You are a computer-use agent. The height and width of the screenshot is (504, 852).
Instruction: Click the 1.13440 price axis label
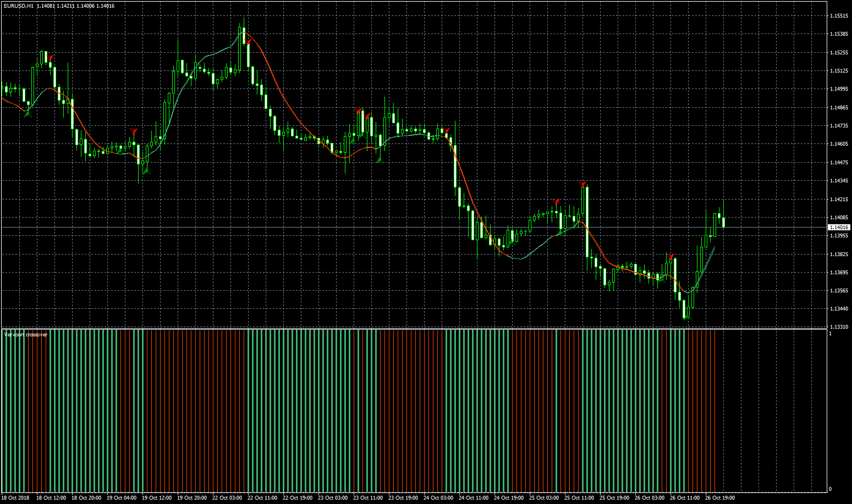pyautogui.click(x=839, y=309)
